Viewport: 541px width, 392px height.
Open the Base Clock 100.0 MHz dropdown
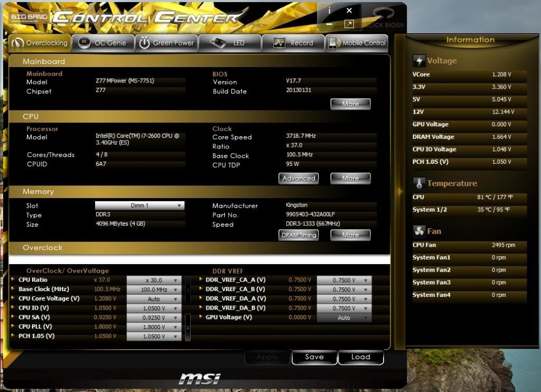(154, 290)
